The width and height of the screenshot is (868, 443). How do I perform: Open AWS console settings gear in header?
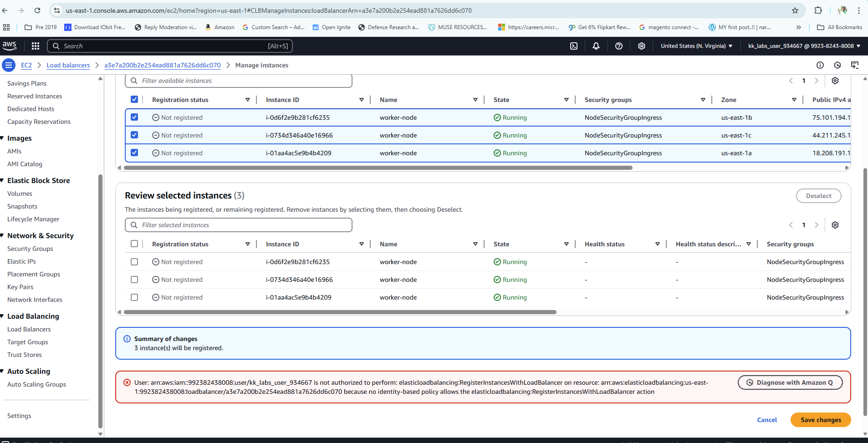641,46
